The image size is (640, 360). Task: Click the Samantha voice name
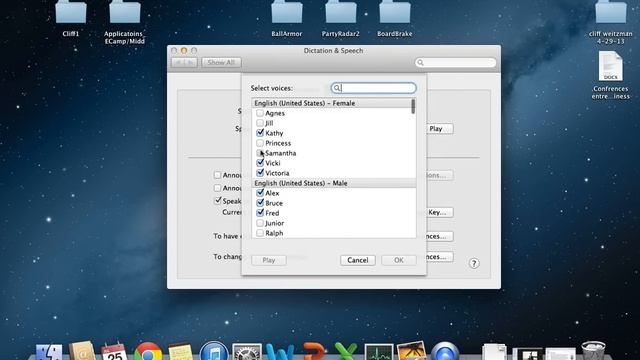(281, 153)
